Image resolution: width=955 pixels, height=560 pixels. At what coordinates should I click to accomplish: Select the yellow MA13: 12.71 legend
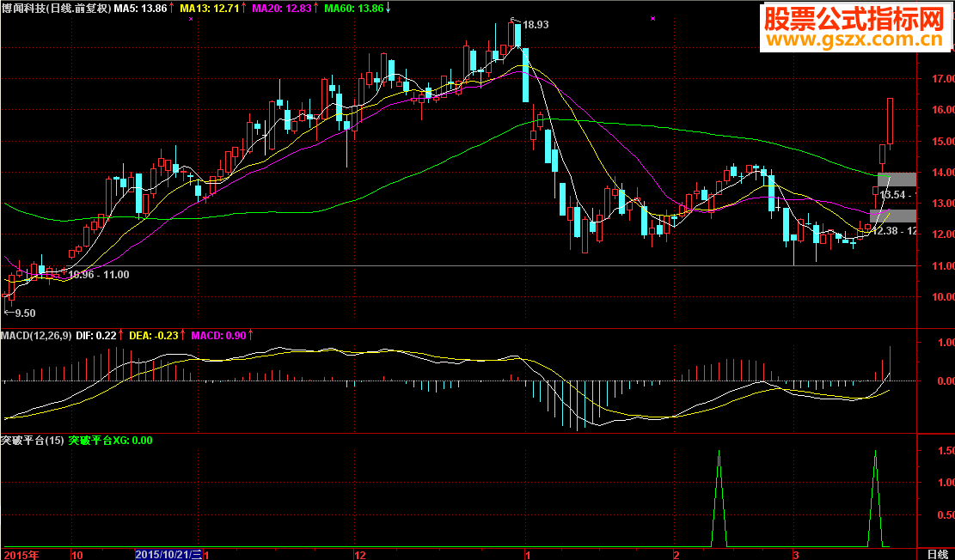click(211, 8)
